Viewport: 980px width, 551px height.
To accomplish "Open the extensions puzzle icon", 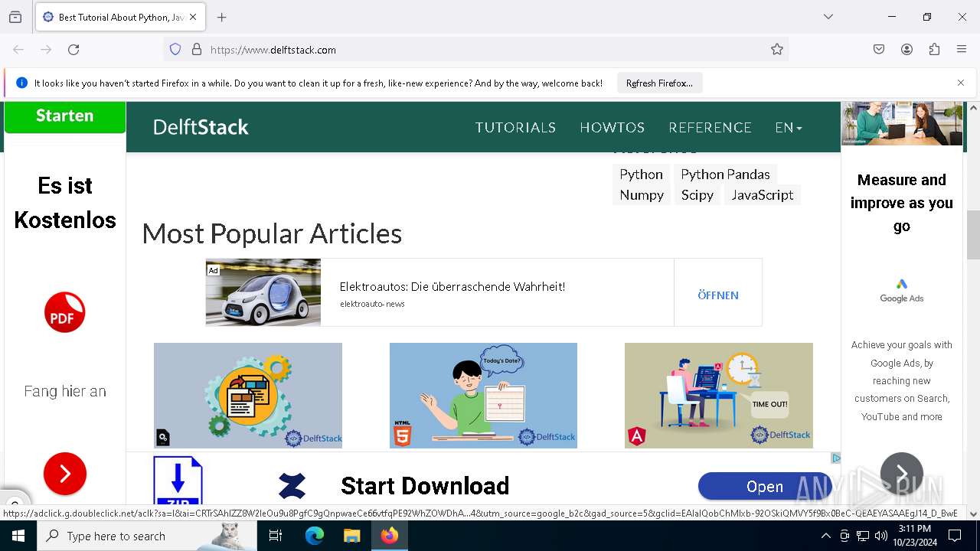I will (x=934, y=50).
